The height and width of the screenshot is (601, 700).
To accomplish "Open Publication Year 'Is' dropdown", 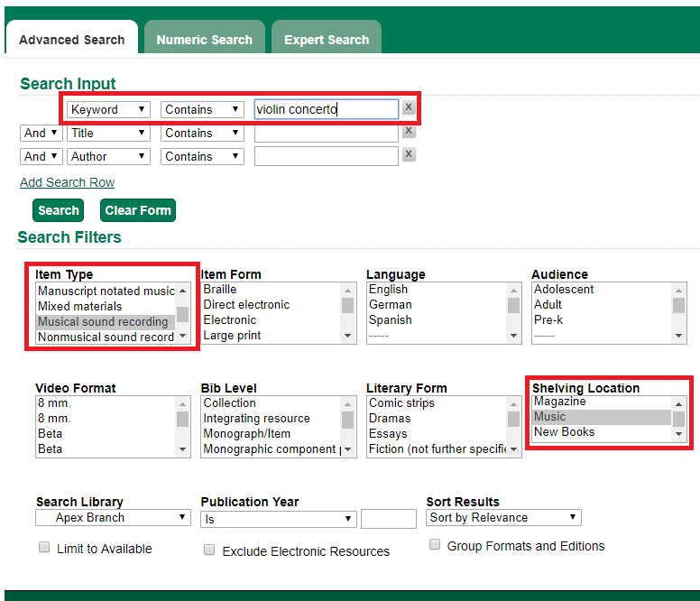I will click(x=279, y=519).
